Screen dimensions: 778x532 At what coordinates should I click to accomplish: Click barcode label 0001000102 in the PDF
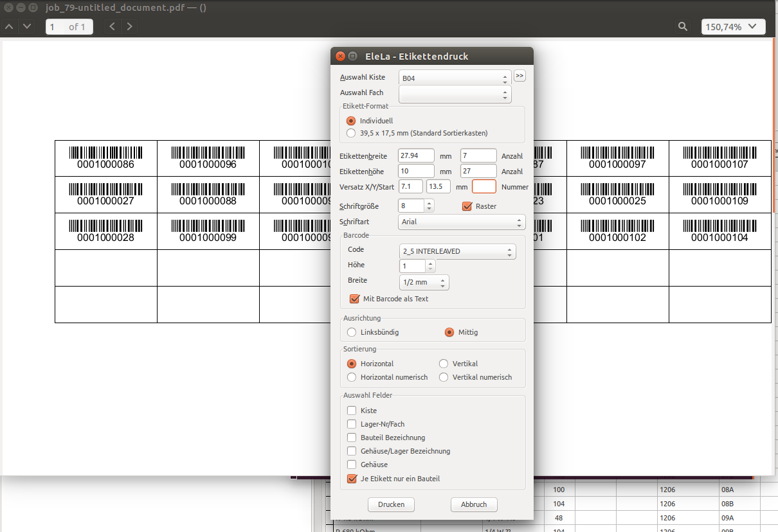coord(617,231)
